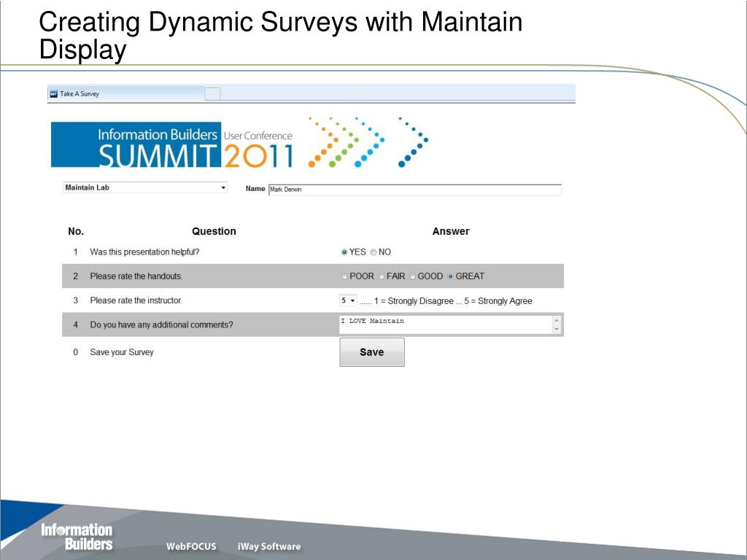This screenshot has height=560, width=747.
Task: Click comments box scroll down arrow
Action: click(x=557, y=330)
